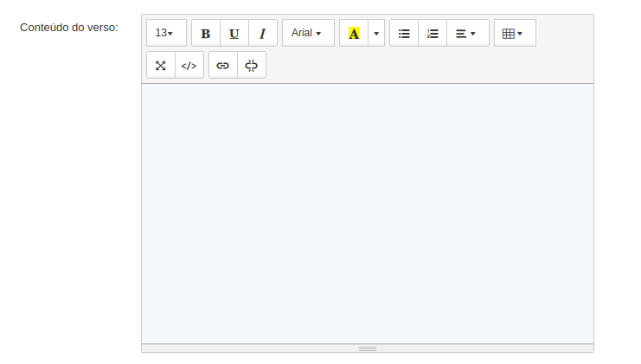This screenshot has height=364, width=641.
Task: Insert a hyperlink
Action: (x=223, y=66)
